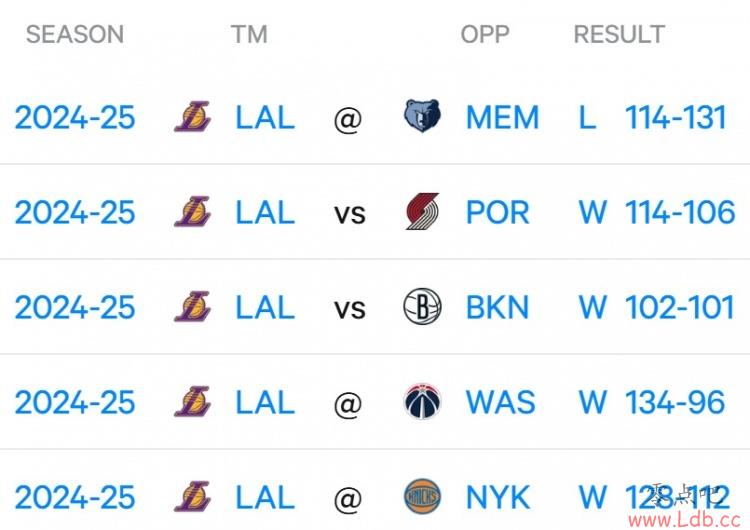Select the 2024-25 season in the POR row

tap(75, 212)
